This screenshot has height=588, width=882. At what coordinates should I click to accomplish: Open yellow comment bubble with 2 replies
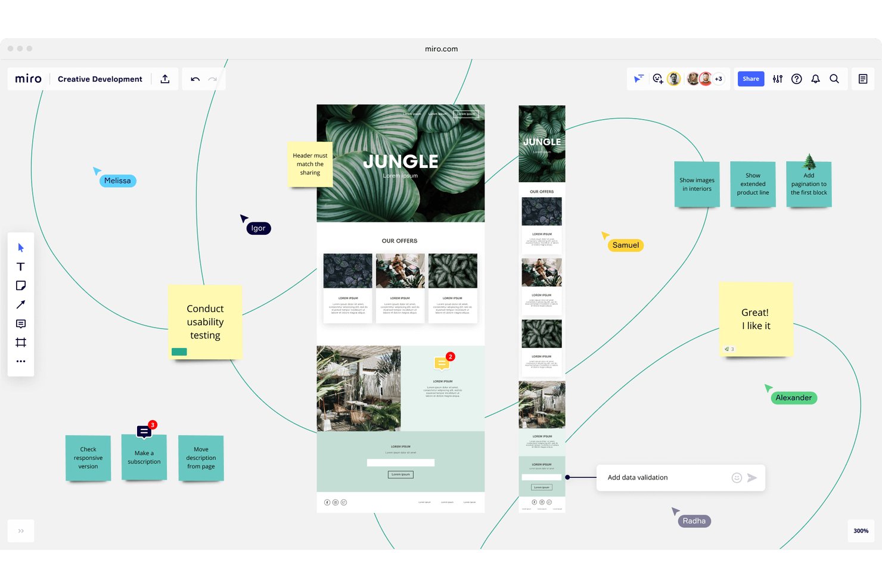[442, 362]
